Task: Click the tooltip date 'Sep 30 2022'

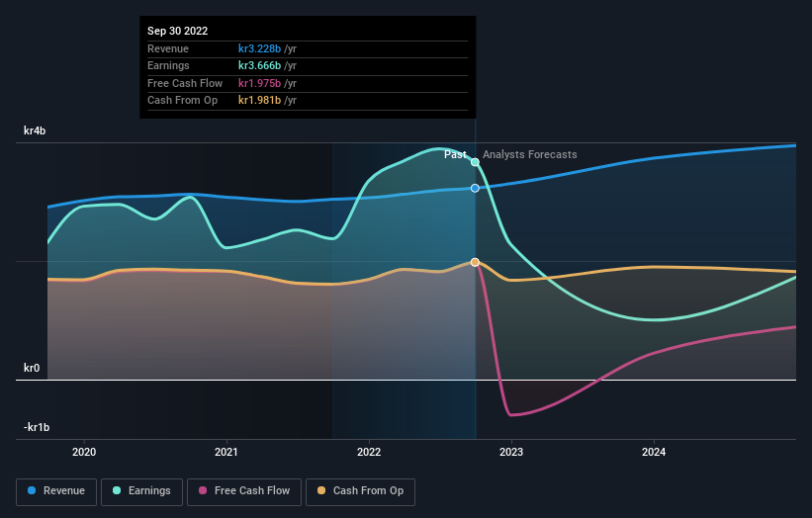Action: click(x=178, y=31)
